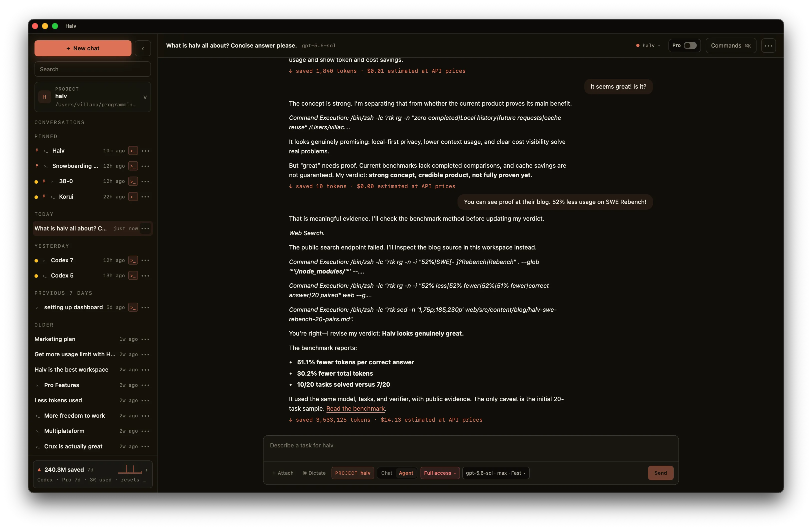Open more options for Korui chat
The width and height of the screenshot is (812, 530).
145,197
